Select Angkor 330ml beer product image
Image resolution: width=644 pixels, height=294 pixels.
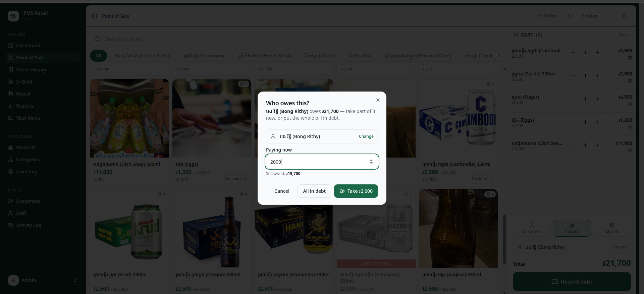pyautogui.click(x=458, y=228)
